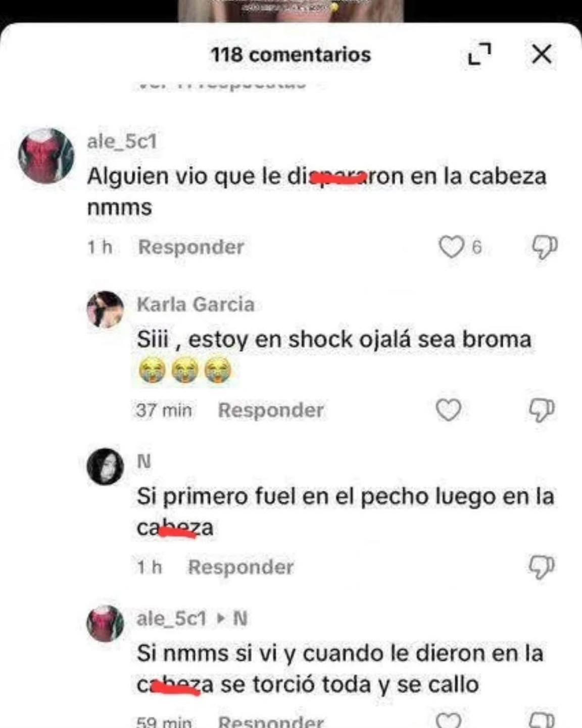Like ale_5c1's reply to N
This screenshot has width=582, height=728.
[x=448, y=720]
